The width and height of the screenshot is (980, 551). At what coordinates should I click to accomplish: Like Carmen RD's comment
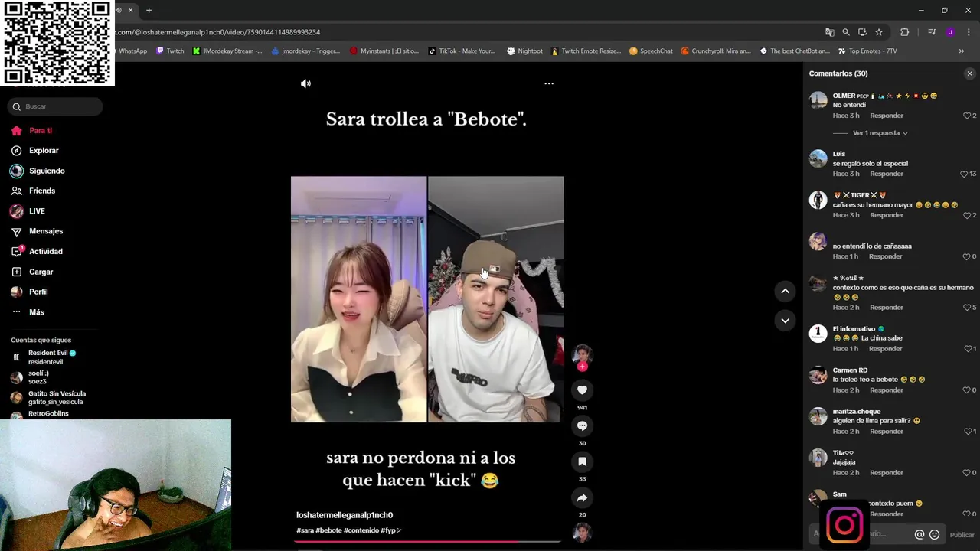[967, 390]
